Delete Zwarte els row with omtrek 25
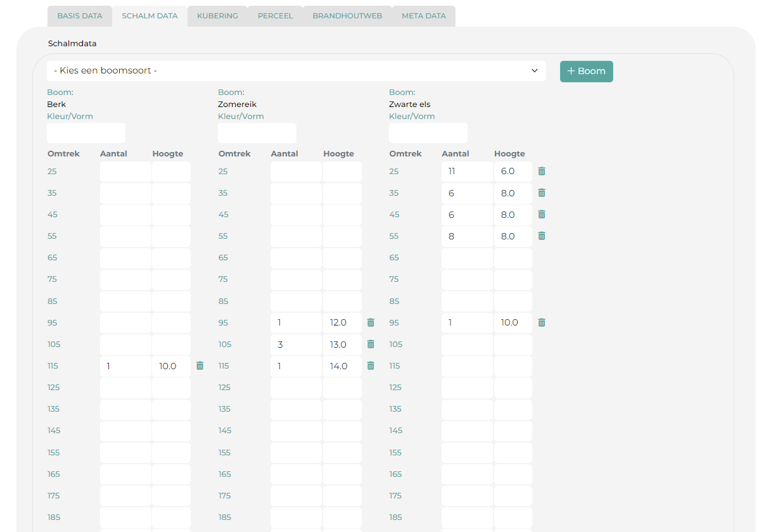This screenshot has width=771, height=532. pos(542,171)
